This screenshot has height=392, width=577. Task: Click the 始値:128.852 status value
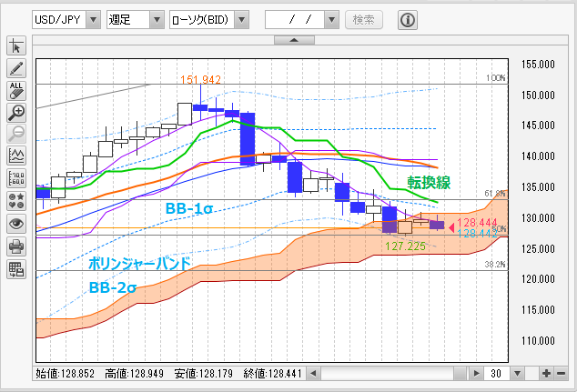tap(66, 374)
